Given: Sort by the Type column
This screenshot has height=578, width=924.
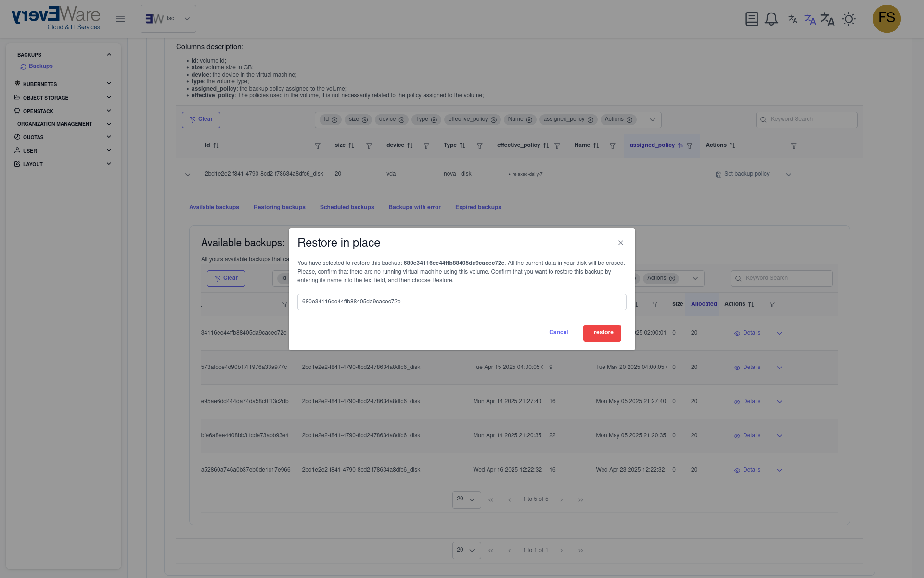Looking at the screenshot, I should pos(462,145).
